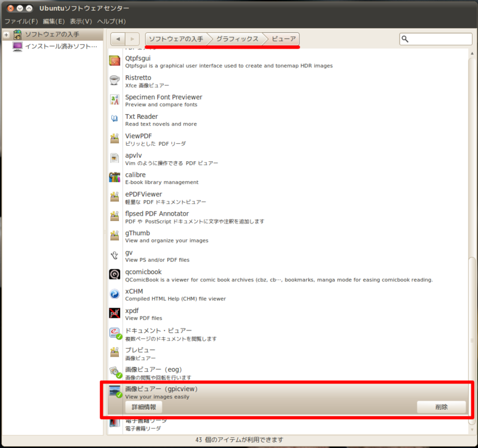
Task: Click the グラフィックス breadcrumb
Action: [237, 39]
